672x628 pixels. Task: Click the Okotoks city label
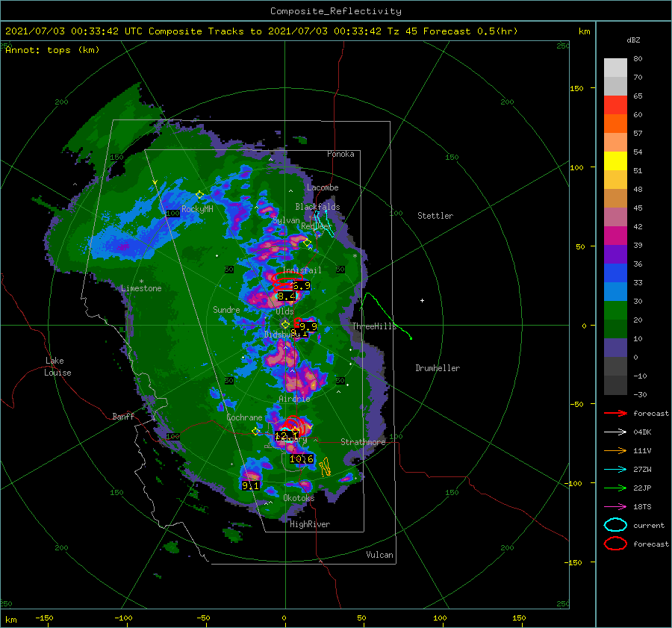pyautogui.click(x=299, y=498)
